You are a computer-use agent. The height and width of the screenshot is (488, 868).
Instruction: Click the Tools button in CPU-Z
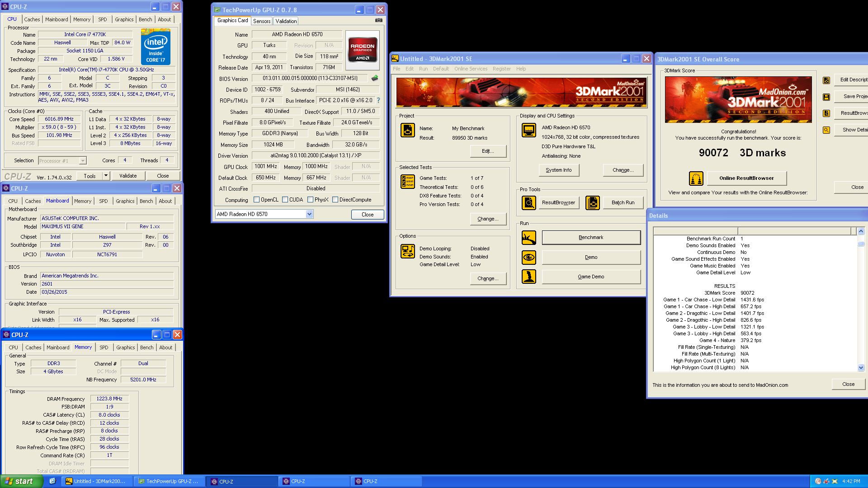coord(90,176)
